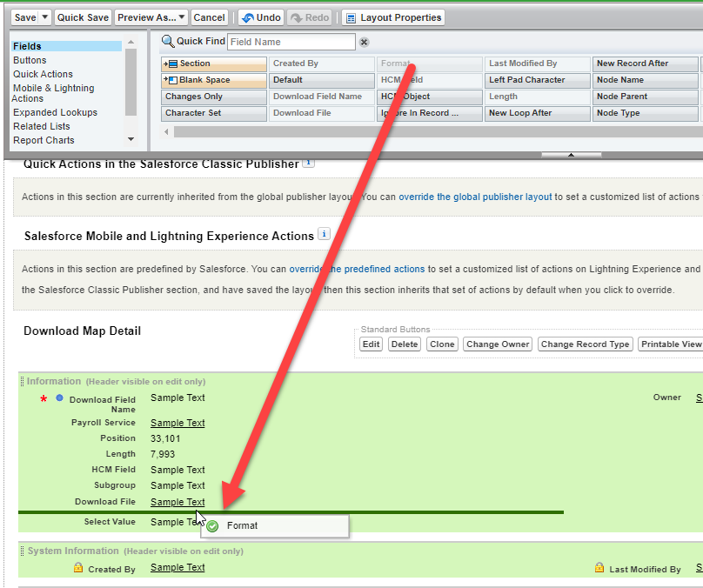Viewport: 703px width, 588px height.
Task: Open the Preview As dropdown
Action: [x=181, y=17]
